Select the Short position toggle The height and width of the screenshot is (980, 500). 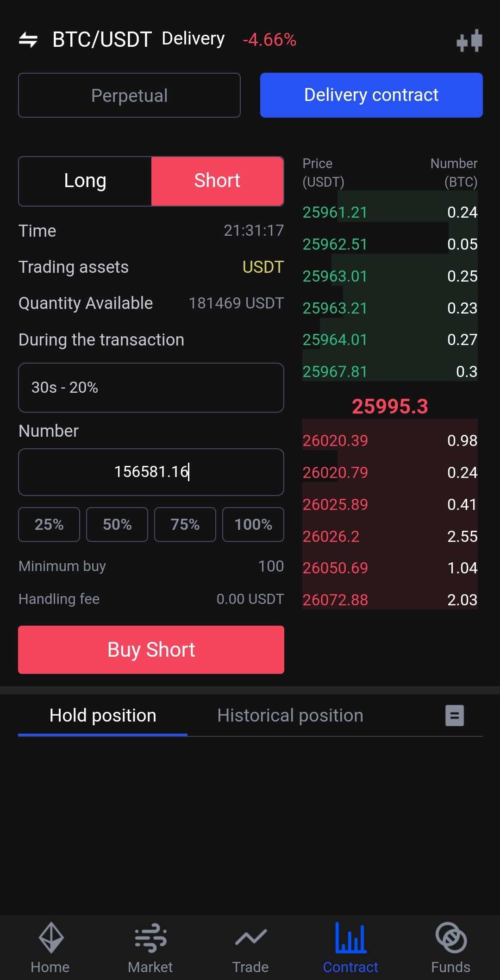217,181
